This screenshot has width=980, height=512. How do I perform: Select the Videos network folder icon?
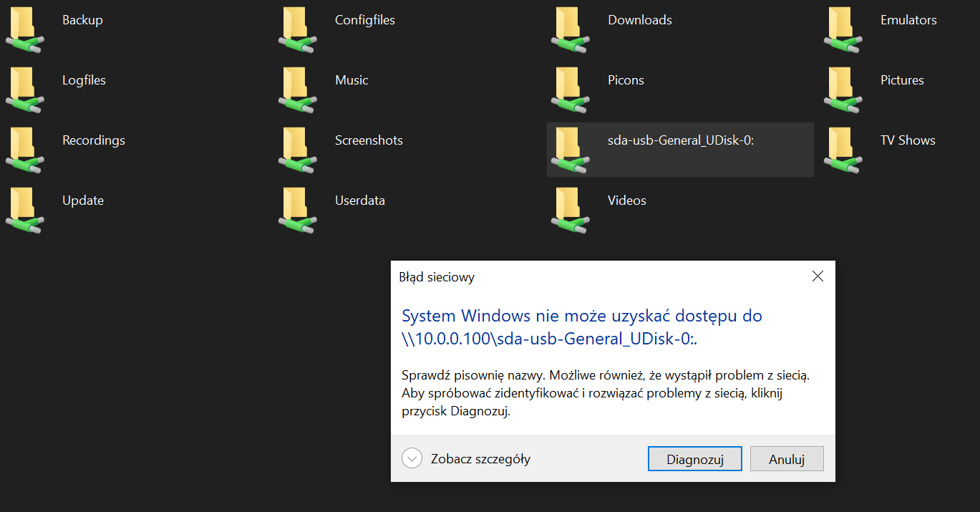tap(571, 209)
